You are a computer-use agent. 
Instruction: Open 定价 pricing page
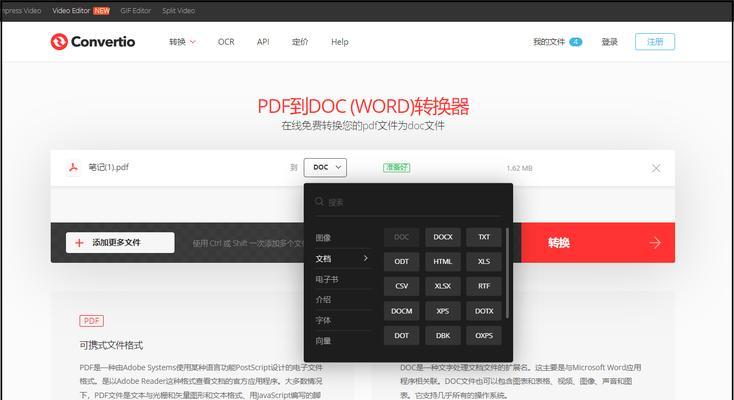(300, 42)
